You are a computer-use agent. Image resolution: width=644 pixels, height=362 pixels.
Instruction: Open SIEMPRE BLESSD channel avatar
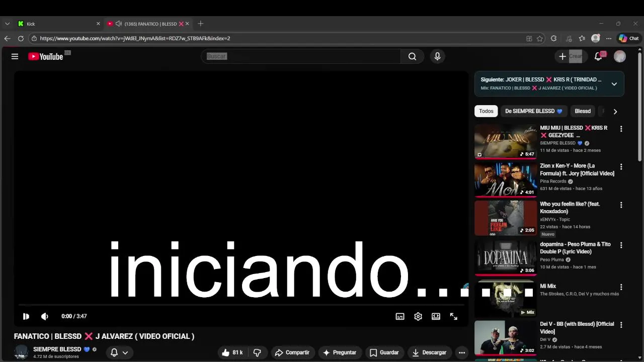21,352
